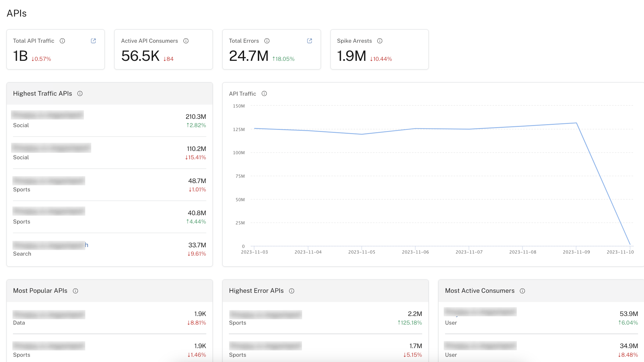This screenshot has width=644, height=362.
Task: Click info icon next to Total Errors
Action: click(267, 41)
